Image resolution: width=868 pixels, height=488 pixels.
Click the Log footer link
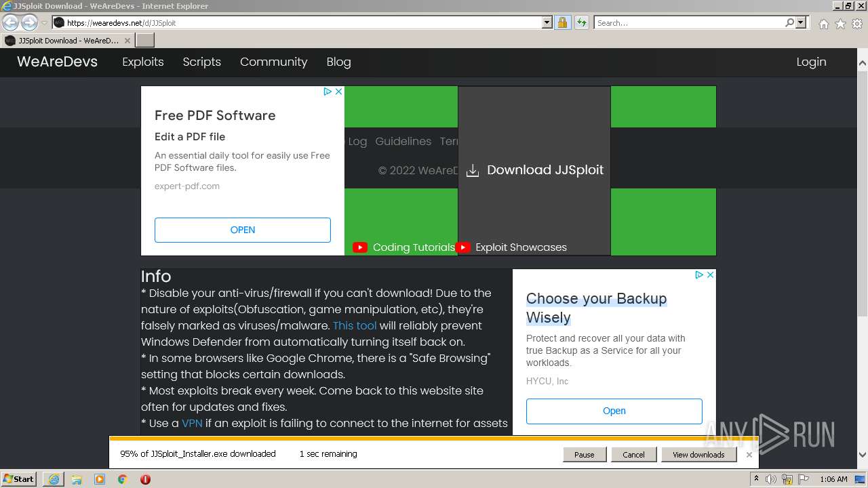click(x=357, y=141)
